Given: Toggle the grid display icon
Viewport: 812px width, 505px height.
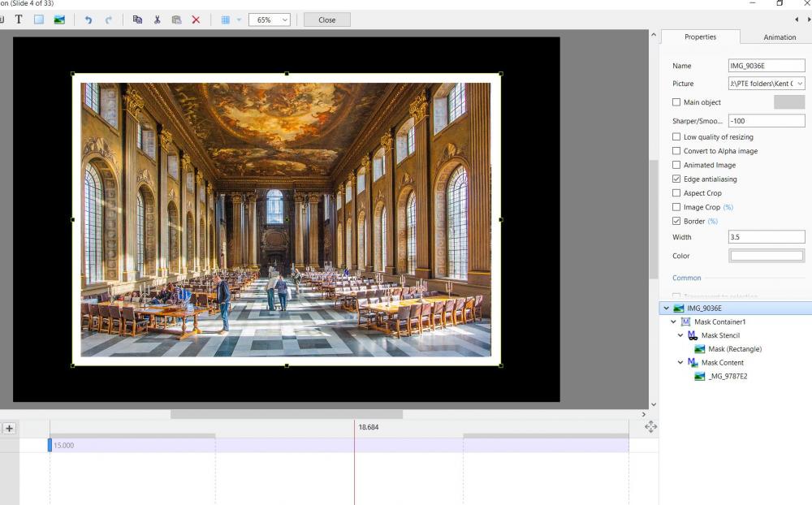Looking at the screenshot, I should [226, 19].
